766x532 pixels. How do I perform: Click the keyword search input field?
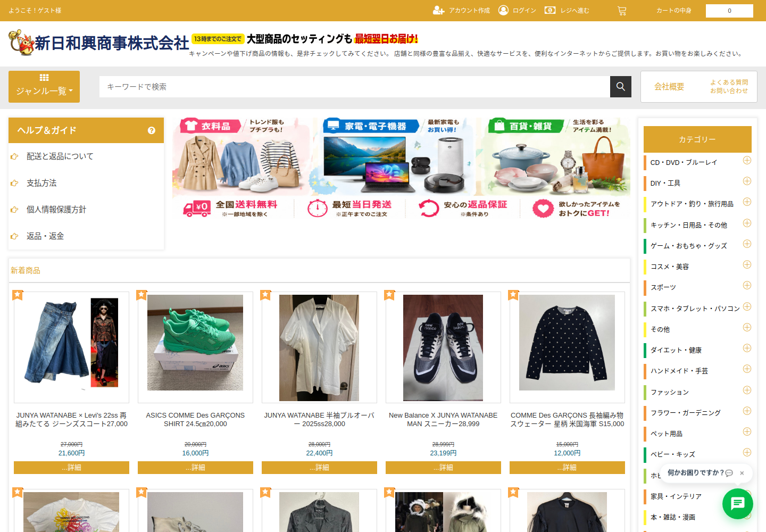pos(355,87)
